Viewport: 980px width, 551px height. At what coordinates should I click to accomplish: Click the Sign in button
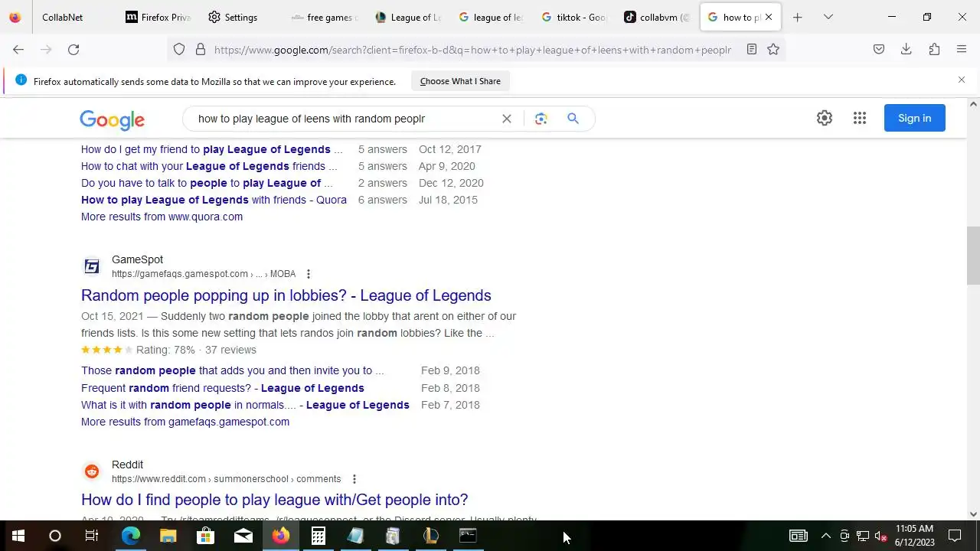coord(914,118)
